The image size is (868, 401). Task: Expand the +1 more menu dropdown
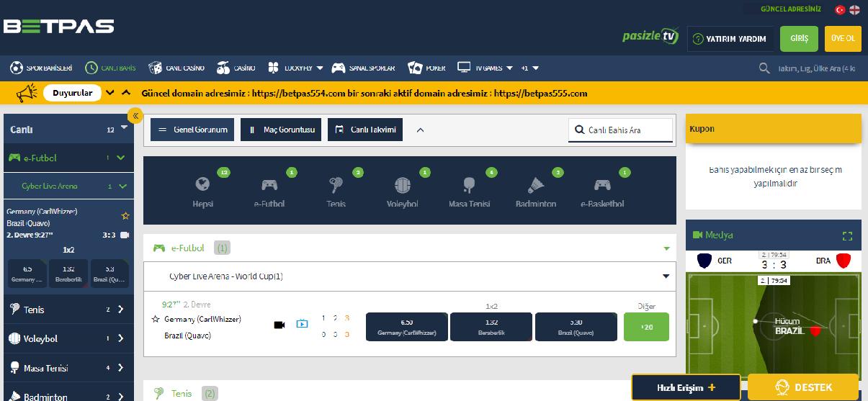click(530, 68)
